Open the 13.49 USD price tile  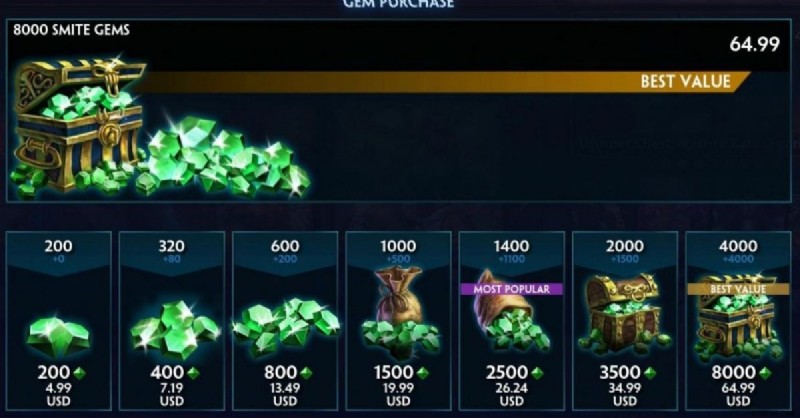(285, 321)
